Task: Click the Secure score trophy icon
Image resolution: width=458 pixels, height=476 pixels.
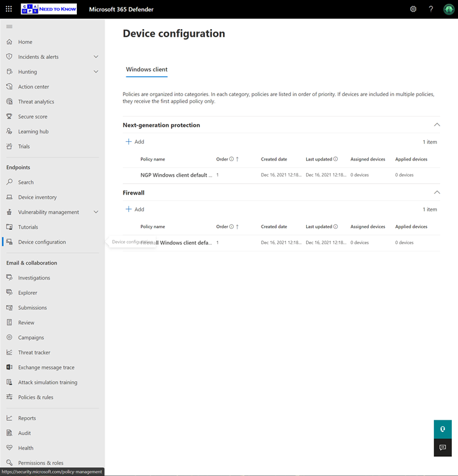Action: tap(9, 117)
